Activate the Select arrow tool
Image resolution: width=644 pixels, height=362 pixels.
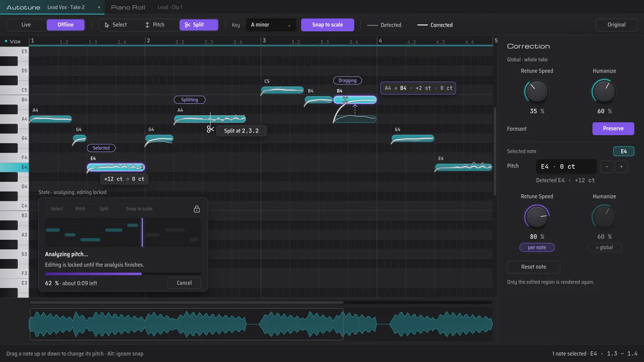tap(115, 25)
